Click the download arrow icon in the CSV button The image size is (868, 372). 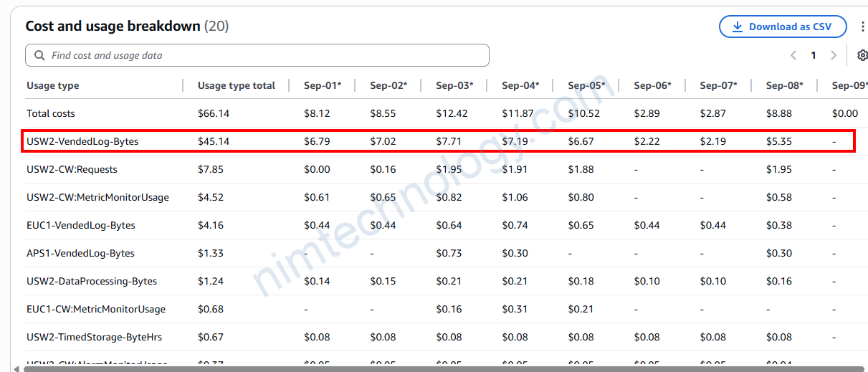coord(737,27)
